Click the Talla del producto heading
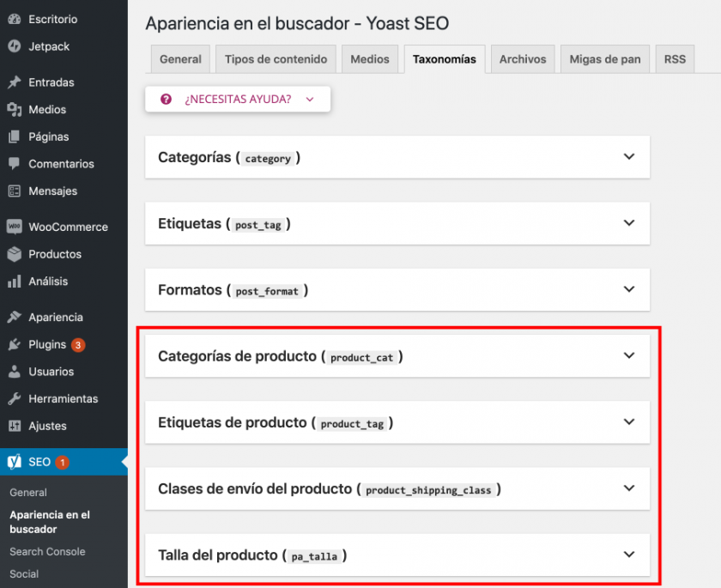Viewport: 721px width, 588px height. click(x=217, y=555)
